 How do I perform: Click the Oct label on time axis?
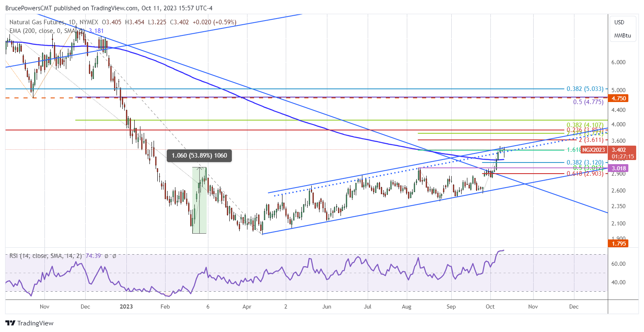coord(490,306)
